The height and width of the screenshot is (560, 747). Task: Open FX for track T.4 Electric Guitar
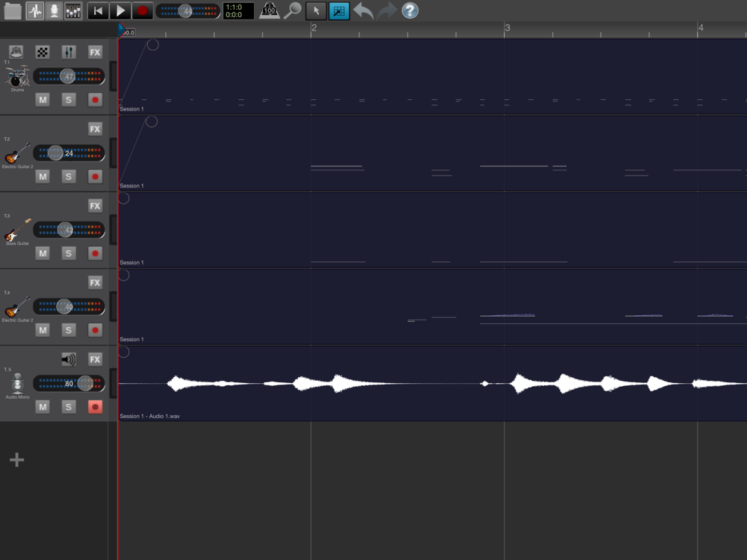click(95, 282)
